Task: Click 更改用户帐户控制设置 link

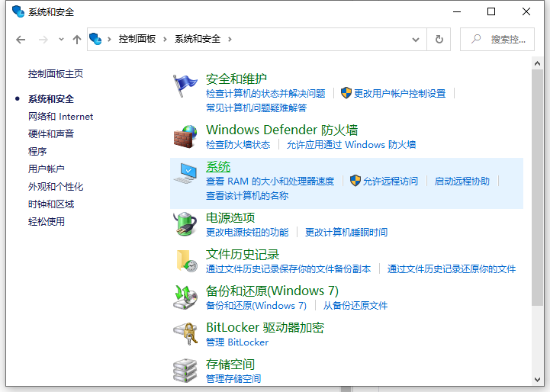Action: [x=399, y=94]
